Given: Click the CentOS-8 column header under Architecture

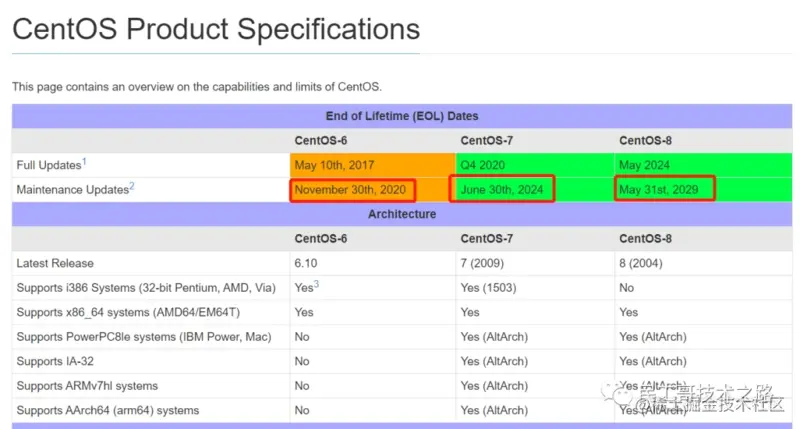Looking at the screenshot, I should coord(645,239).
